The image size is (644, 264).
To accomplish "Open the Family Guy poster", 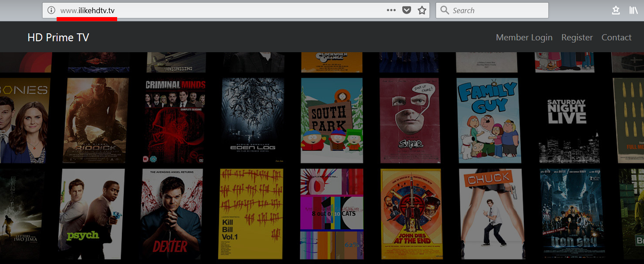I will [488, 121].
